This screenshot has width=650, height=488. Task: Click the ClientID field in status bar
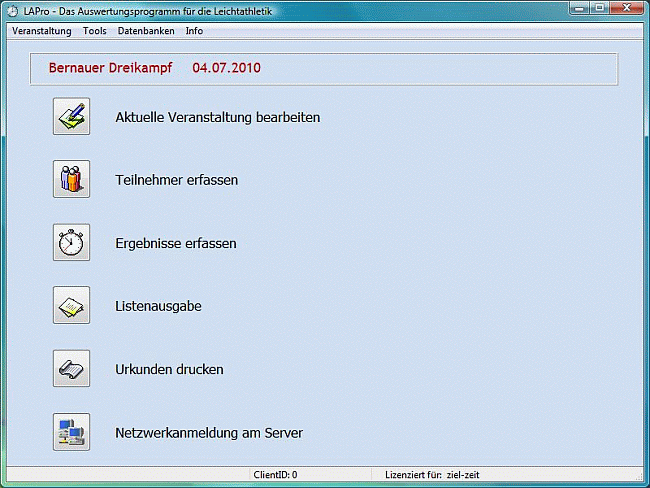[275, 475]
